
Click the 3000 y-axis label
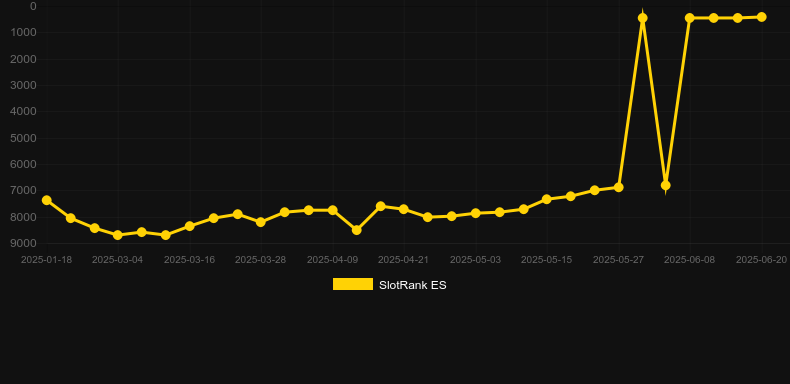[24, 85]
